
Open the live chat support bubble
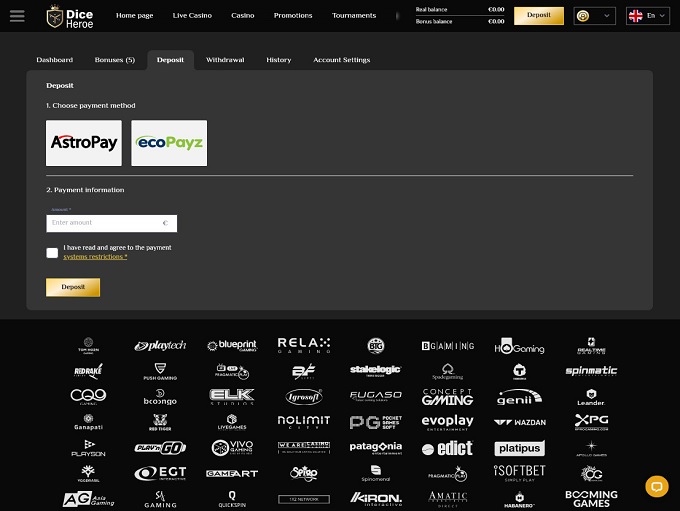pos(656,487)
